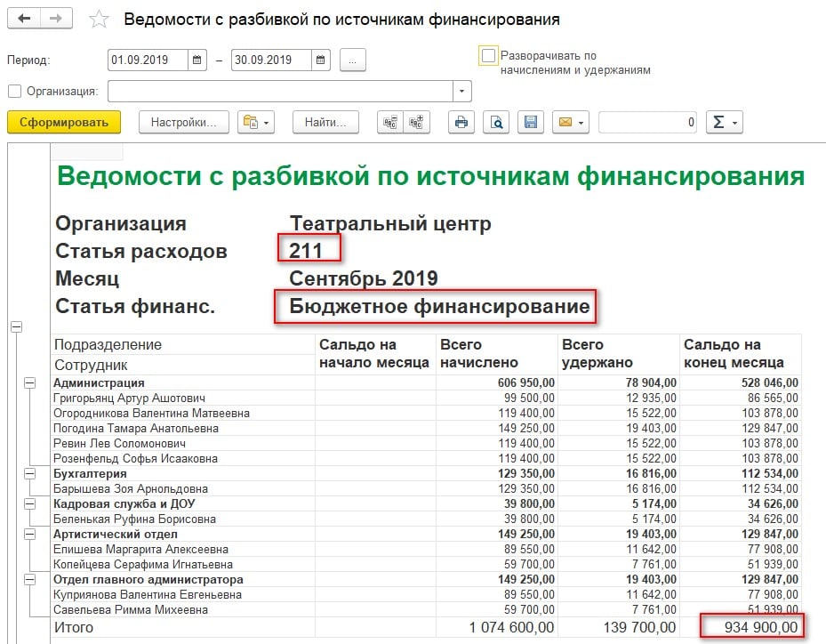The height and width of the screenshot is (644, 826).
Task: Open the Организация dropdown list
Action: point(462,91)
